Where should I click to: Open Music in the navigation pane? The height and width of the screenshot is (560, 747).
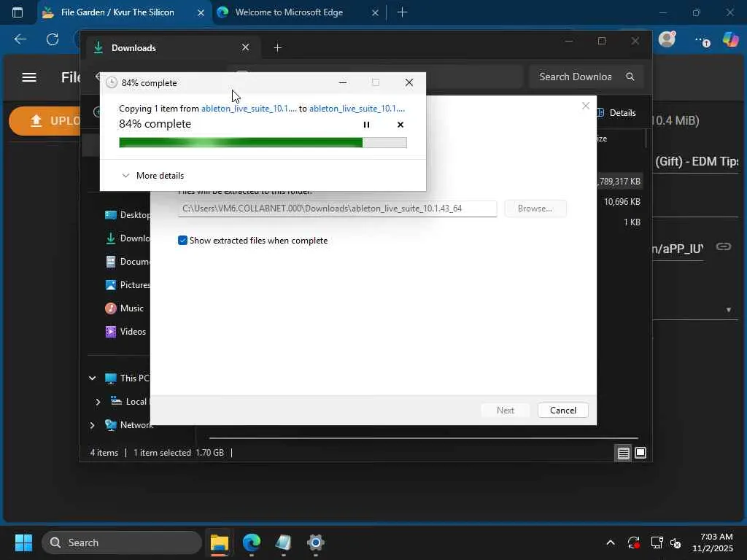point(124,308)
